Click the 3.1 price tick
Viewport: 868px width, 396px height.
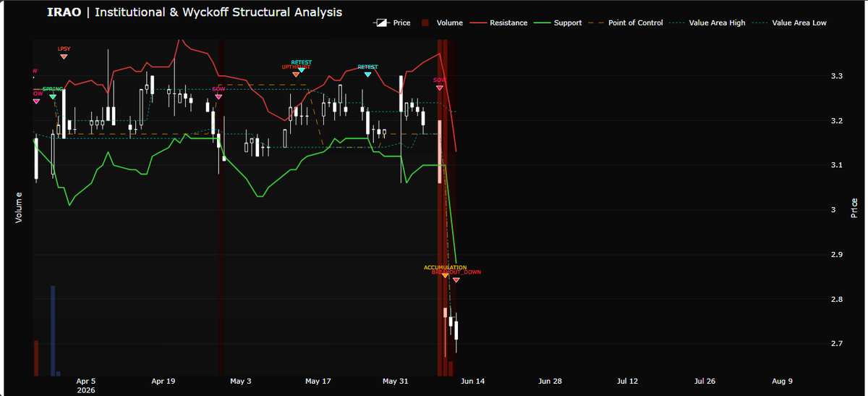[x=837, y=165]
